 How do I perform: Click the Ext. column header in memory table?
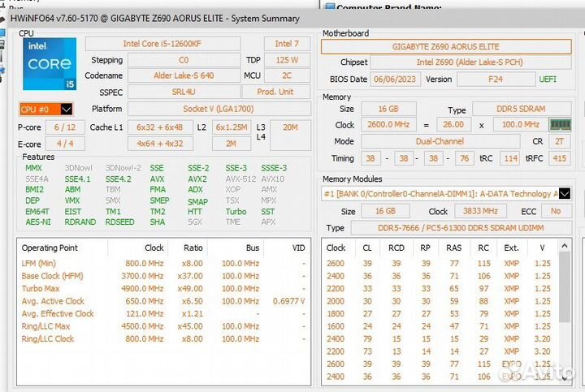click(x=512, y=248)
